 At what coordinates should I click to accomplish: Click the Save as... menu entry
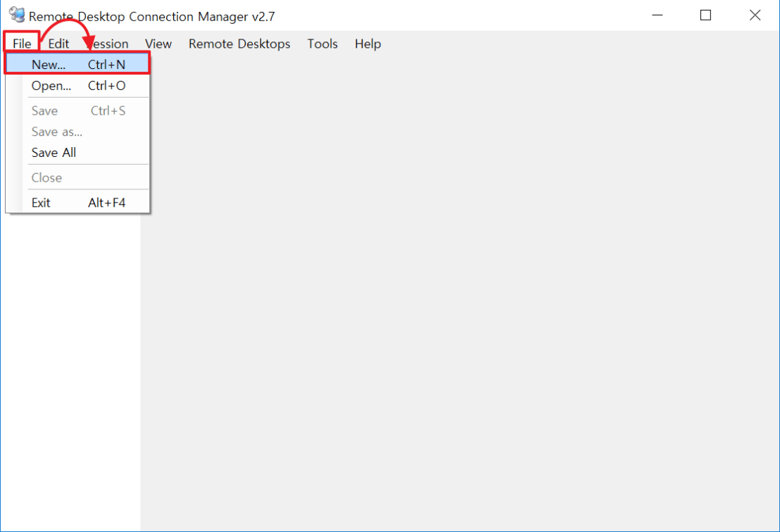coord(57,132)
